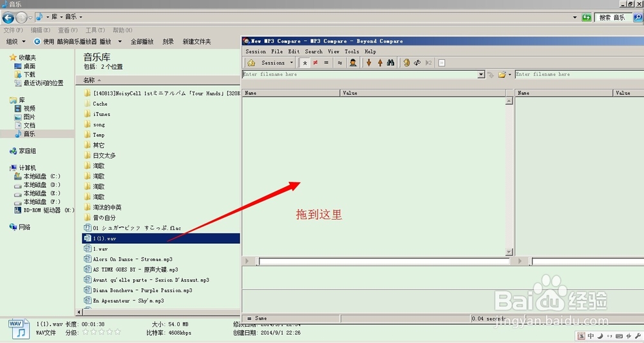Click Explorer Forward navigation button
This screenshot has width=644, height=343.
[21, 17]
